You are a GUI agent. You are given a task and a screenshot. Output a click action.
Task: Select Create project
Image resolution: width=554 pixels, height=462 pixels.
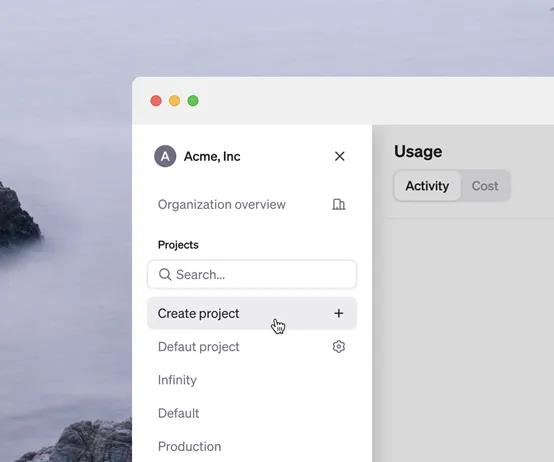click(x=252, y=313)
